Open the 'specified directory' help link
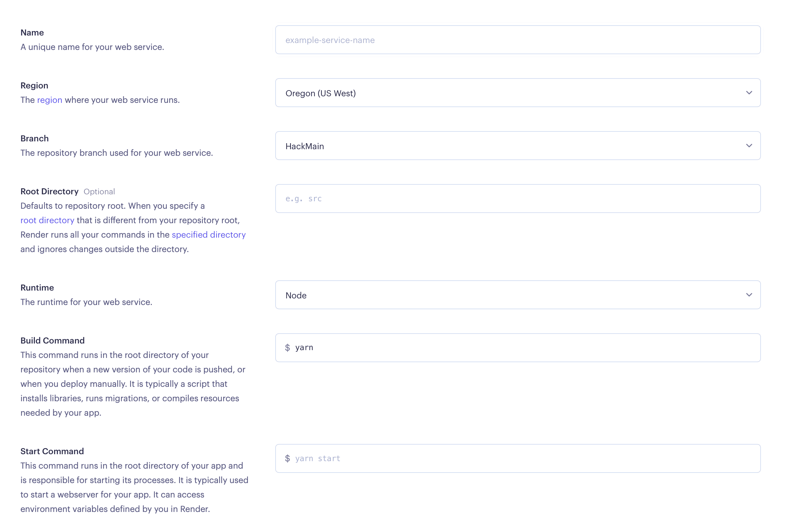This screenshot has height=530, width=812. (209, 235)
